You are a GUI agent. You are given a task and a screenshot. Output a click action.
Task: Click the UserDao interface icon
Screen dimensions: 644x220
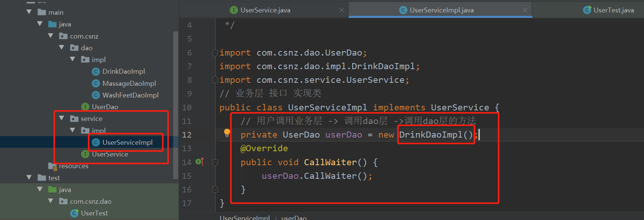point(85,107)
